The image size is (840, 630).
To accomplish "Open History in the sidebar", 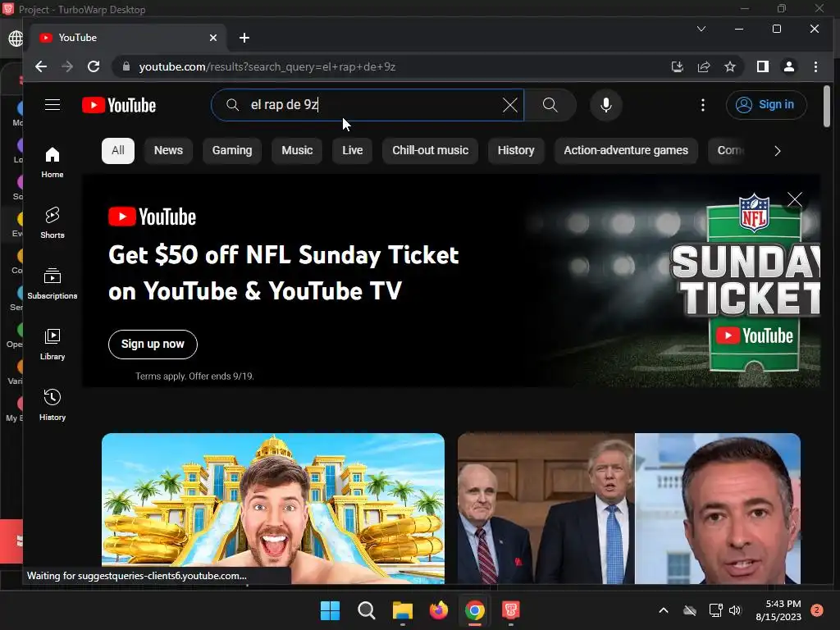I will tap(52, 404).
